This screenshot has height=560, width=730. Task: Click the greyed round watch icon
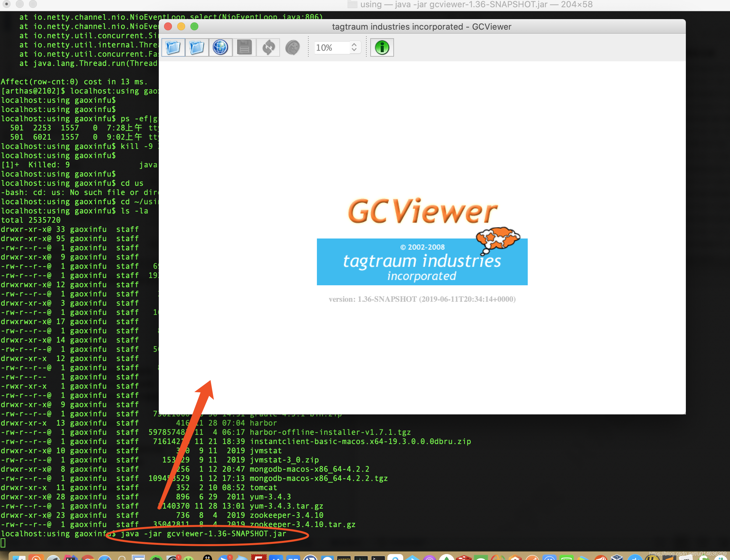click(292, 47)
